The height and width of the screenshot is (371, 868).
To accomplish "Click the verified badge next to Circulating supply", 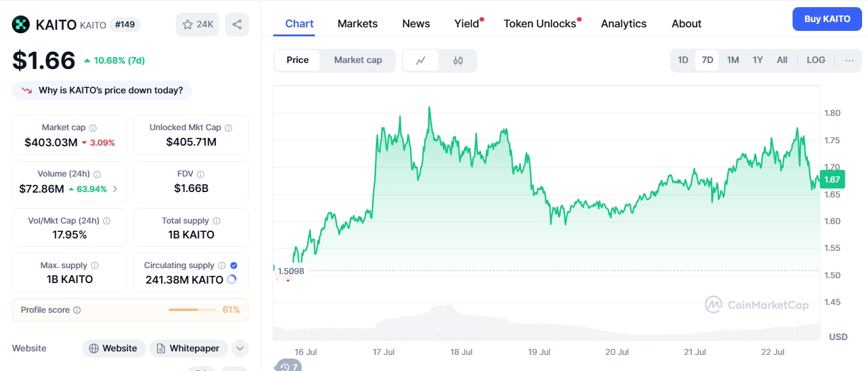I will [x=233, y=265].
